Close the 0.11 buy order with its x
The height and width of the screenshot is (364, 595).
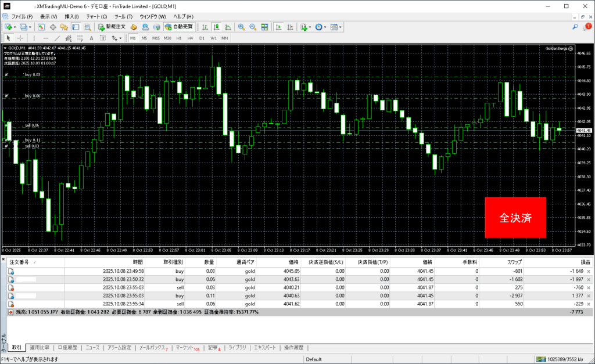589,295
